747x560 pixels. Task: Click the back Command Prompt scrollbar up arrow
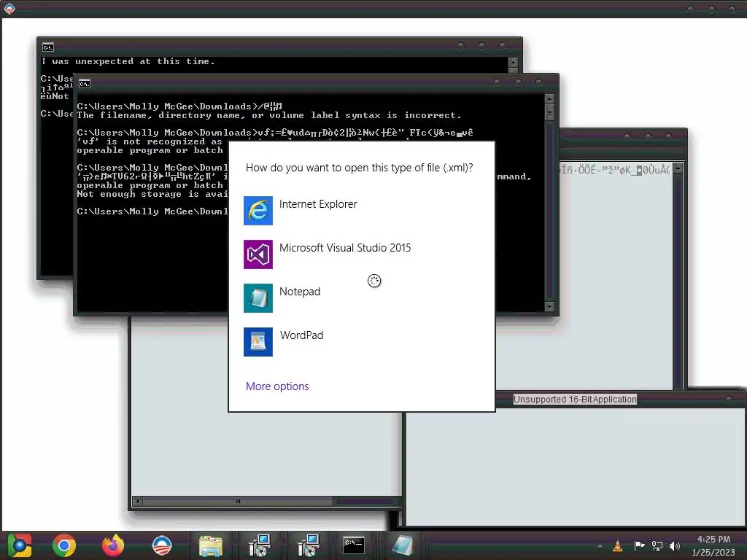click(x=513, y=62)
